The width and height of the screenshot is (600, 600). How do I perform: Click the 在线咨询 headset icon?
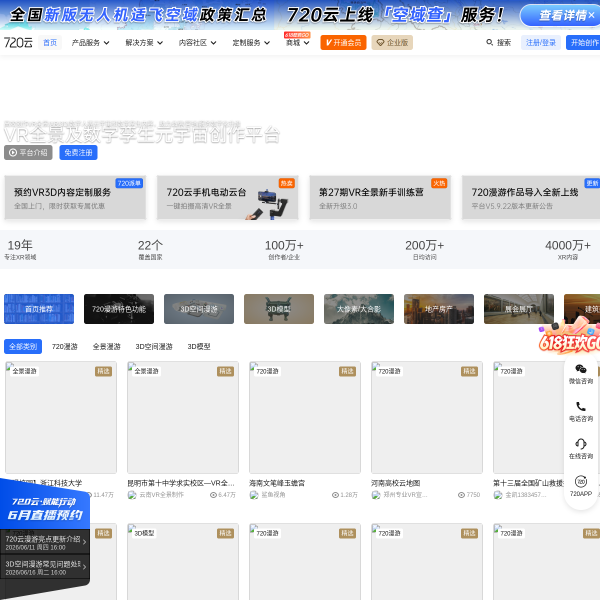581,443
